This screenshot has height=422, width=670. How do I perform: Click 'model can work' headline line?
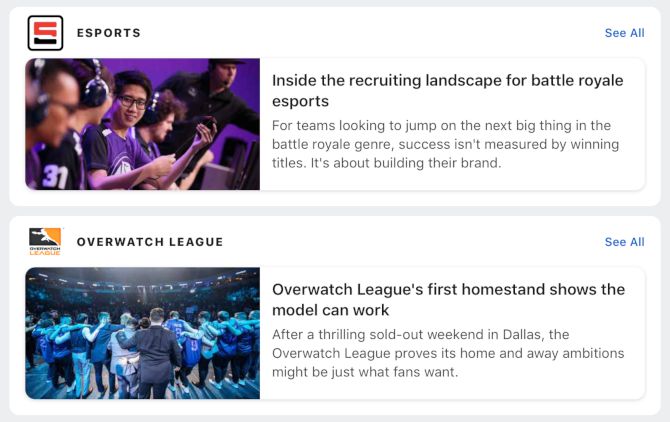pyautogui.click(x=330, y=310)
